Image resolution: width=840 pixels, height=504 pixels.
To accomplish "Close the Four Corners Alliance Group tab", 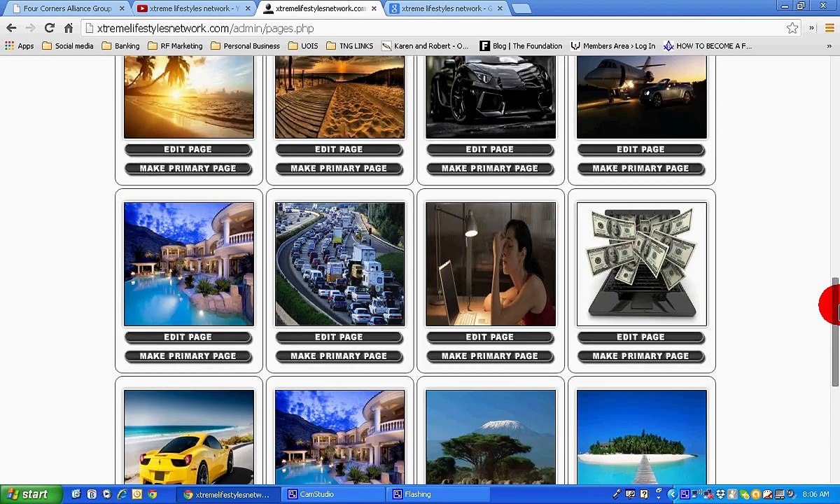I will tap(122, 8).
